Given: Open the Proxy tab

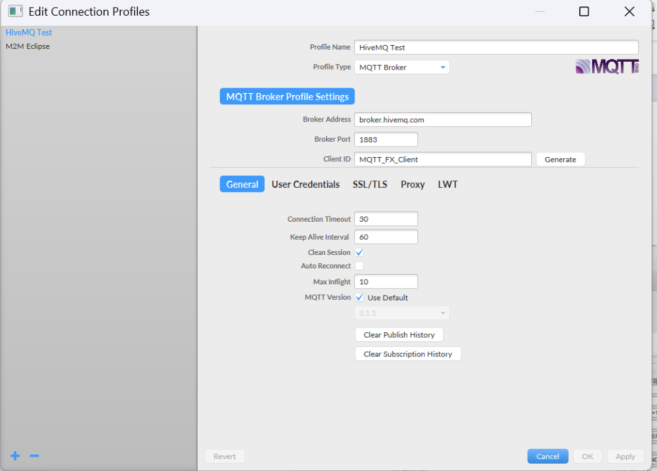Looking at the screenshot, I should (x=413, y=184).
